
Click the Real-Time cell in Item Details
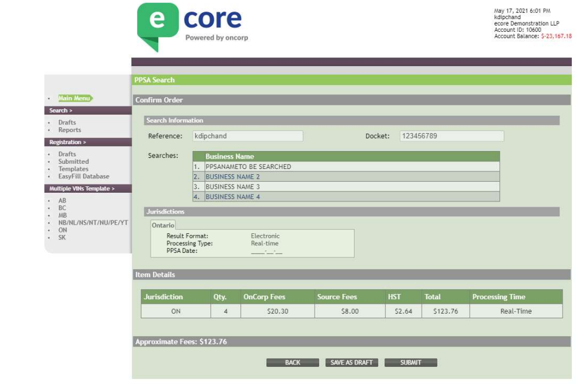click(516, 311)
